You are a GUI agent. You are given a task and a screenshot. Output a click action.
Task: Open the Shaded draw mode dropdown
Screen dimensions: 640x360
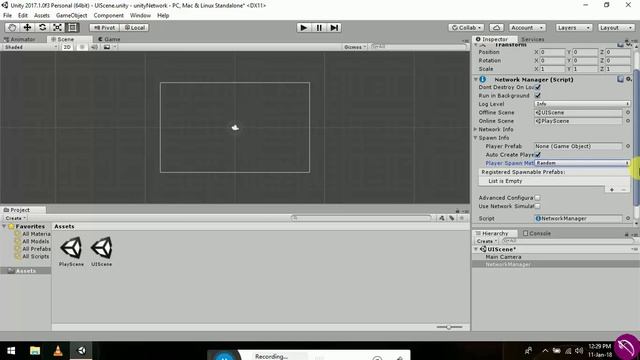tap(31, 47)
